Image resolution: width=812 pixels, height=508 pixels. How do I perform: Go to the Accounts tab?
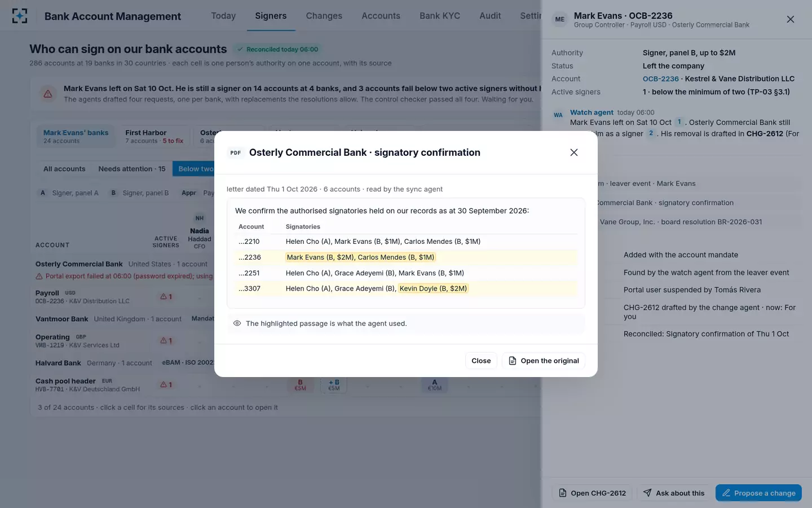[x=381, y=16]
